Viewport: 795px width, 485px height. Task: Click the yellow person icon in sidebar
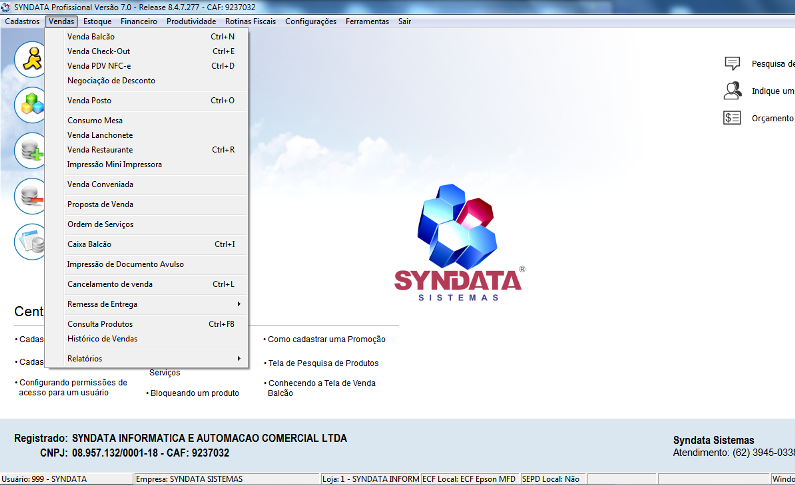(x=30, y=59)
